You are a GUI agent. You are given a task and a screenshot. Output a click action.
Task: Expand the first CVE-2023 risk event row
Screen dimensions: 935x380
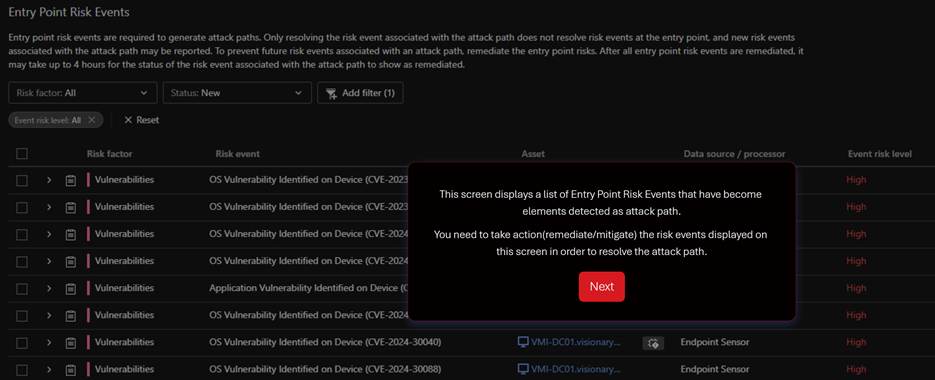49,180
